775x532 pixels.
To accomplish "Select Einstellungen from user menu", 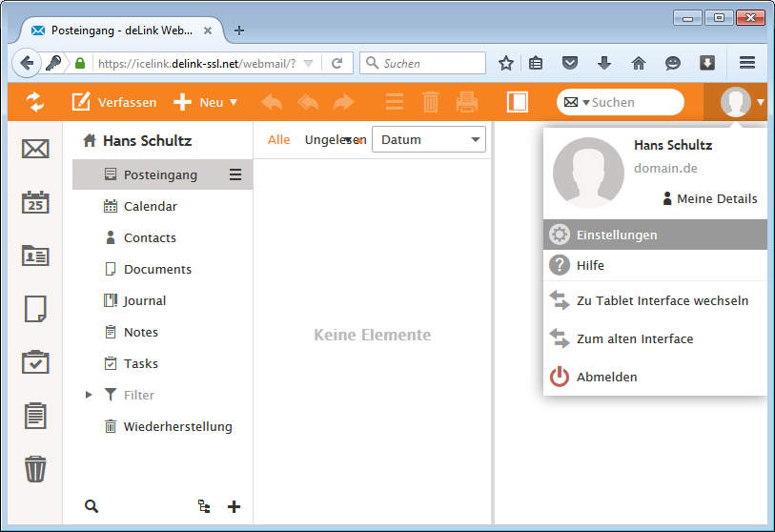I will (x=616, y=235).
